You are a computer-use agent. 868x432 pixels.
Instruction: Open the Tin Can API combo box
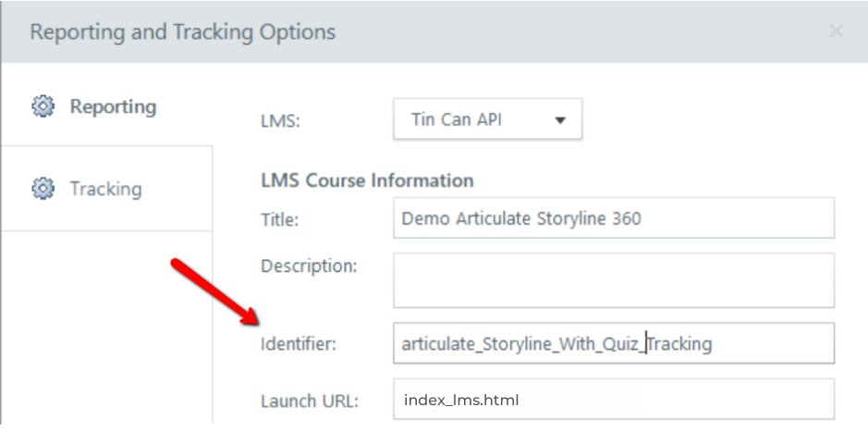(488, 119)
